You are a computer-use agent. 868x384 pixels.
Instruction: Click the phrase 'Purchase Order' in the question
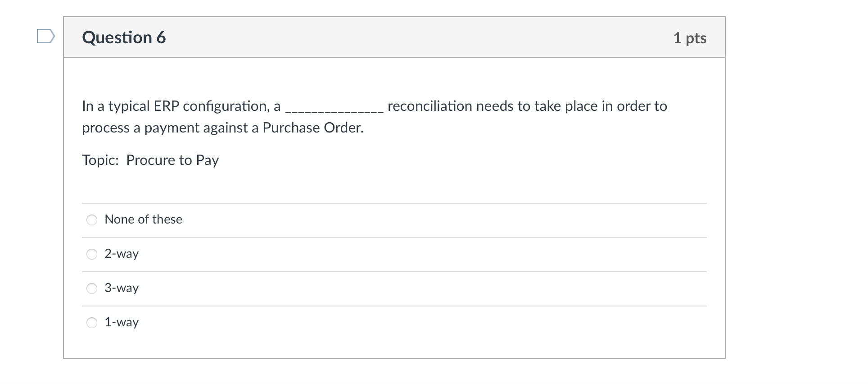314,128
